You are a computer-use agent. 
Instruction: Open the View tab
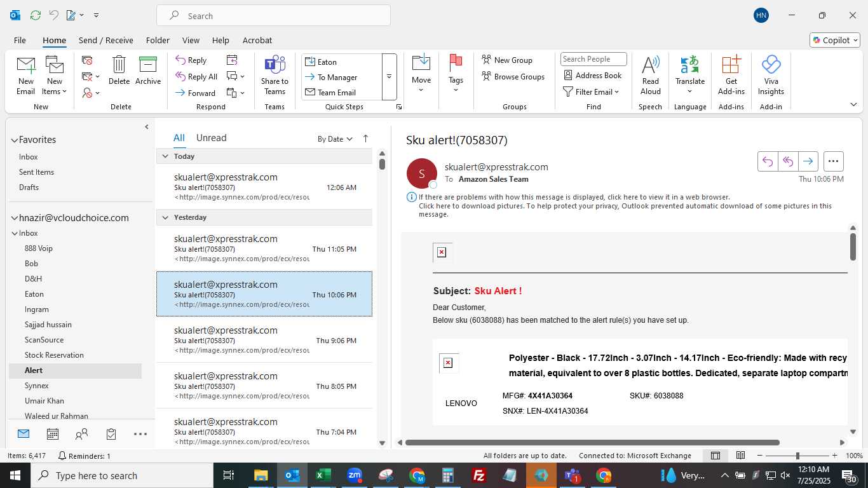[191, 40]
